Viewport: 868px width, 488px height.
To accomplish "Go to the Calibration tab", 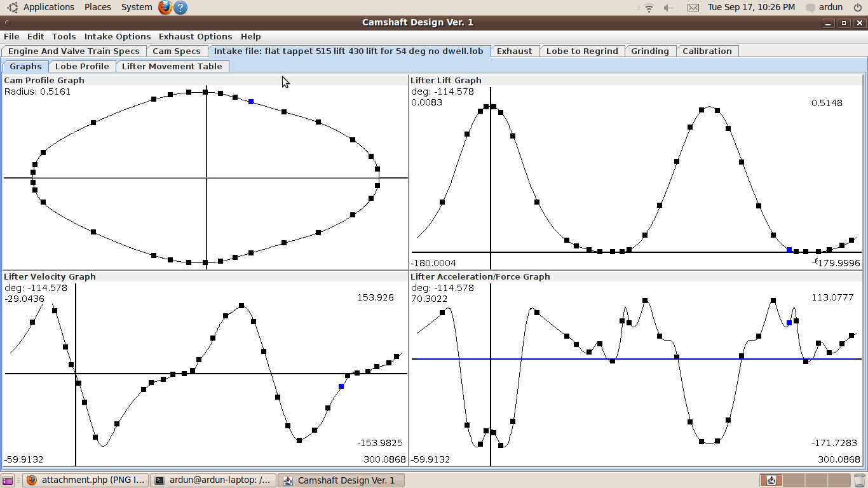I will pos(707,51).
